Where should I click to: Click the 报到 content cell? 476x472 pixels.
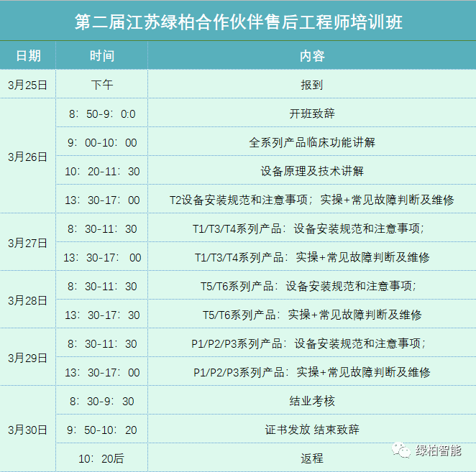(x=311, y=84)
